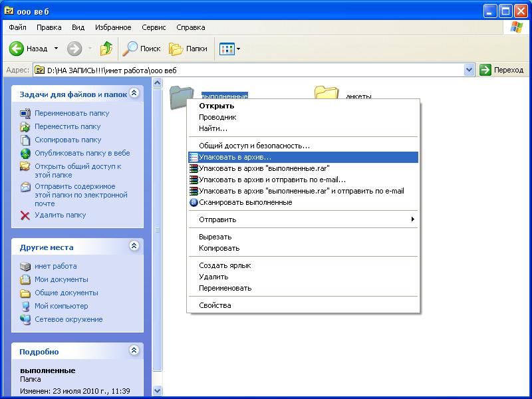This screenshot has width=532, height=399.
Task: Open the Мои документы link
Action: (61, 279)
